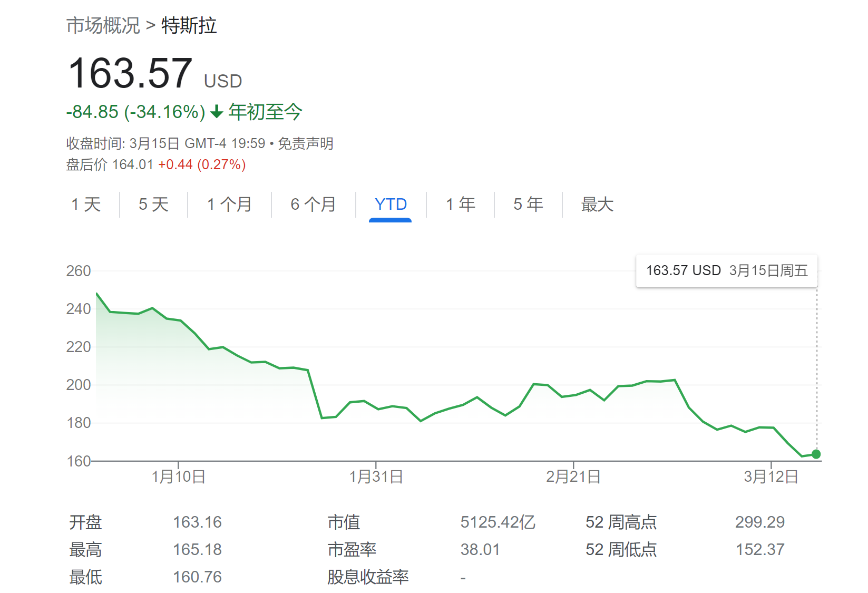Click the green down arrow icon
The width and height of the screenshot is (868, 593).
click(x=217, y=112)
